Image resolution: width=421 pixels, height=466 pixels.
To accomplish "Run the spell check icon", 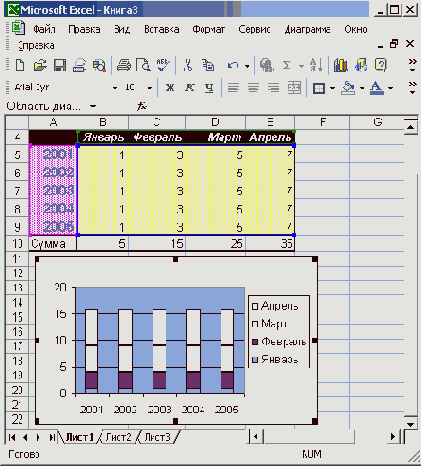I will [x=163, y=65].
